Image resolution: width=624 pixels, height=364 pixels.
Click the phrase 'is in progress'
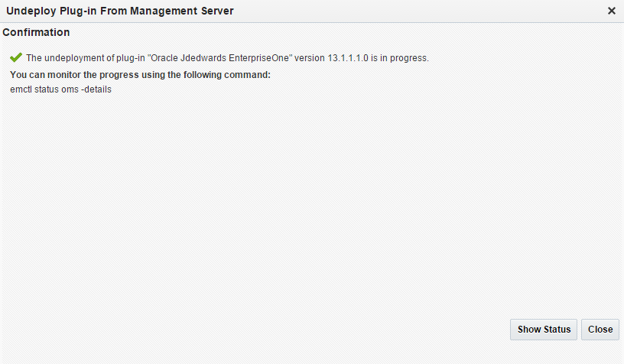point(404,58)
